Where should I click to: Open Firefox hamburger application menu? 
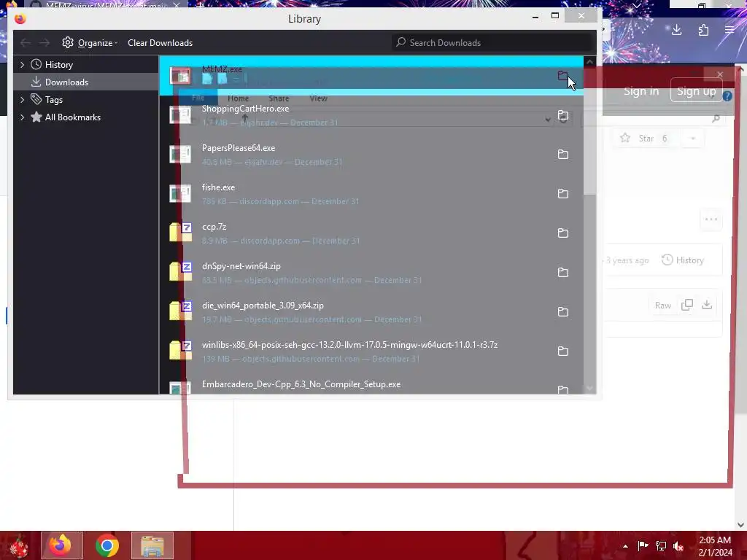[x=729, y=31]
